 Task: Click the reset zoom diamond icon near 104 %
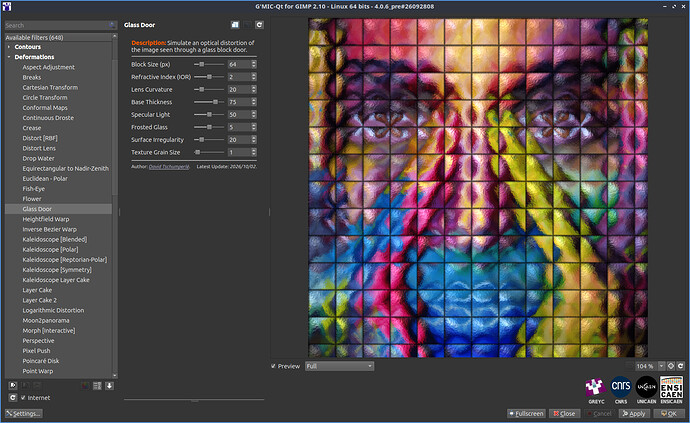pos(671,366)
